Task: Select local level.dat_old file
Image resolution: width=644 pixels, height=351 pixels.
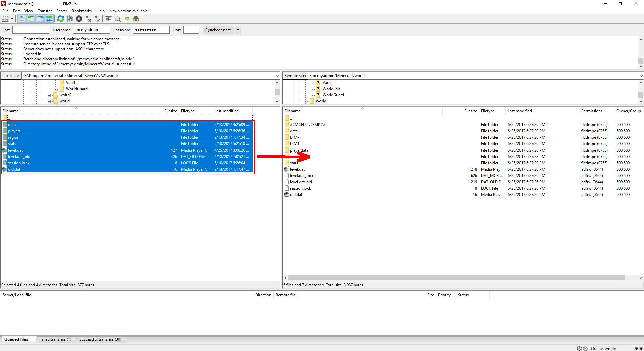Action: coord(127,157)
